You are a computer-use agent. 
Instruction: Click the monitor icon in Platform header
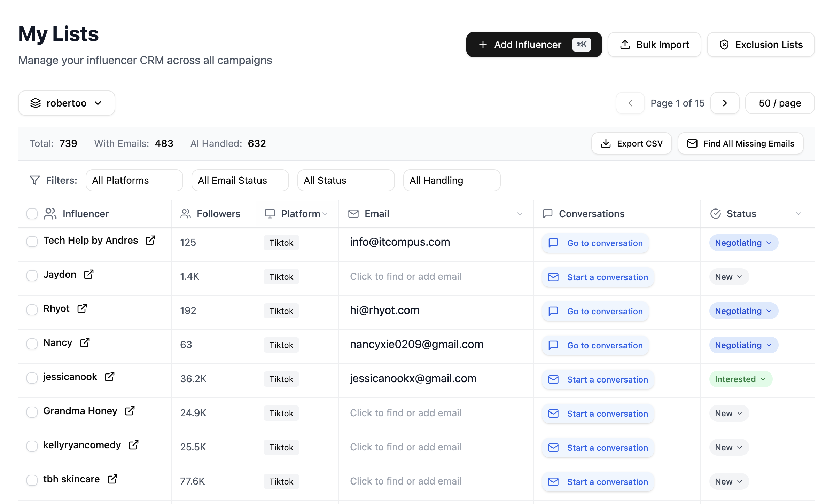(x=270, y=213)
